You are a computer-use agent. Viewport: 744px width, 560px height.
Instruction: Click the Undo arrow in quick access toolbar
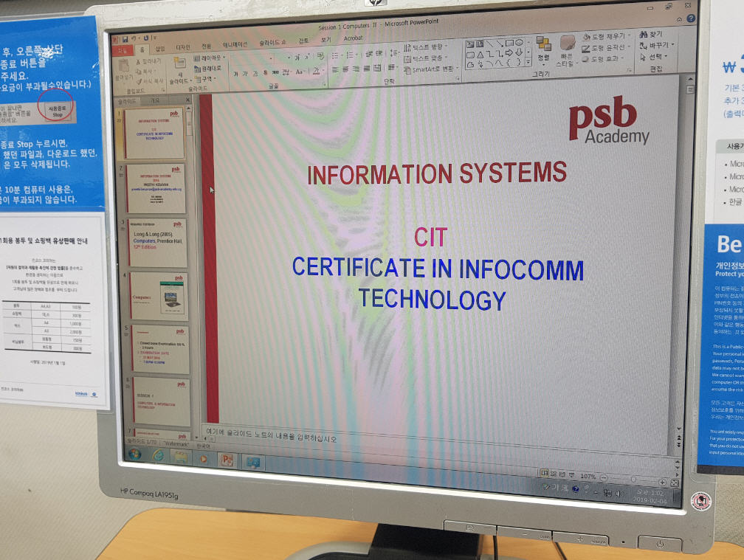135,38
